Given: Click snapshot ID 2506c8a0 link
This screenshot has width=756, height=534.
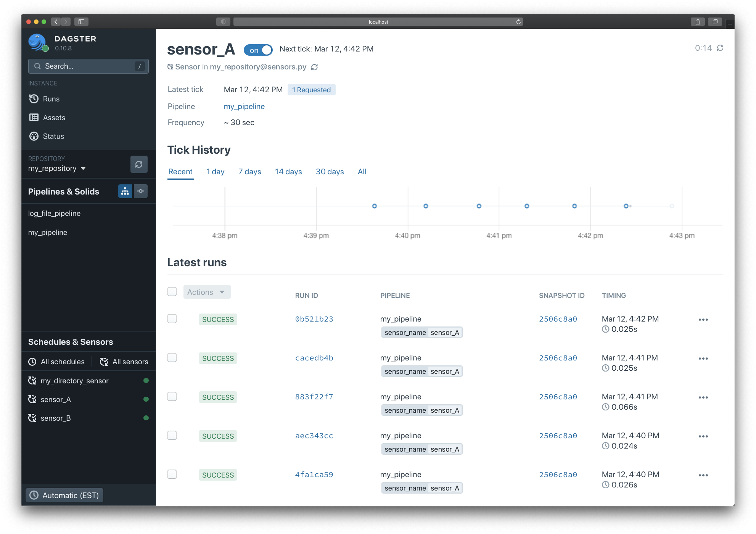Looking at the screenshot, I should 558,318.
